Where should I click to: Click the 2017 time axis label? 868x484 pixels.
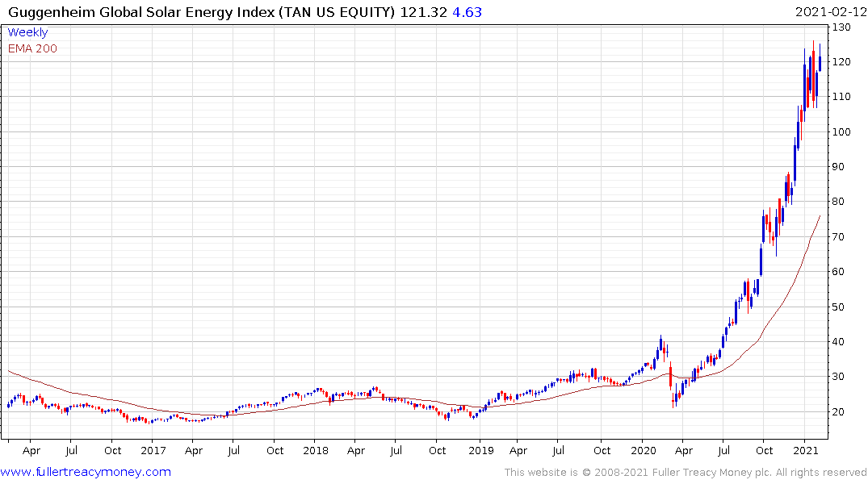tap(153, 450)
